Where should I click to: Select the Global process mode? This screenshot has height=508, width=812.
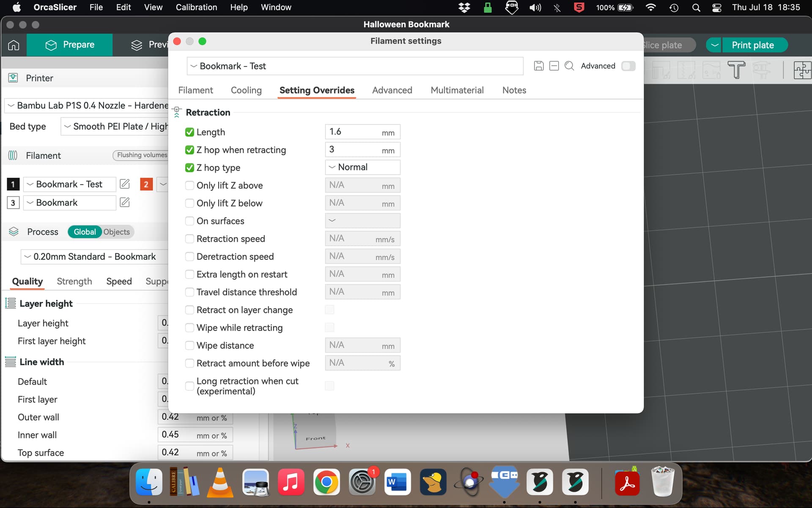85,232
